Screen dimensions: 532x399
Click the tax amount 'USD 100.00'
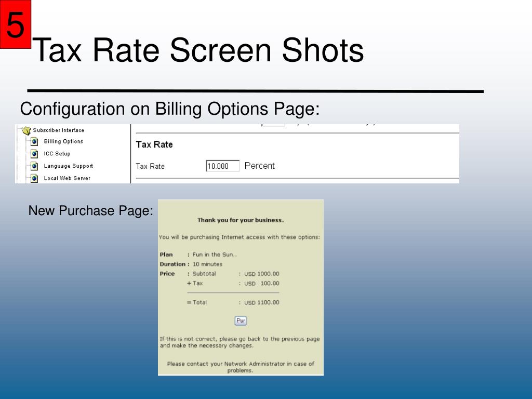[262, 283]
